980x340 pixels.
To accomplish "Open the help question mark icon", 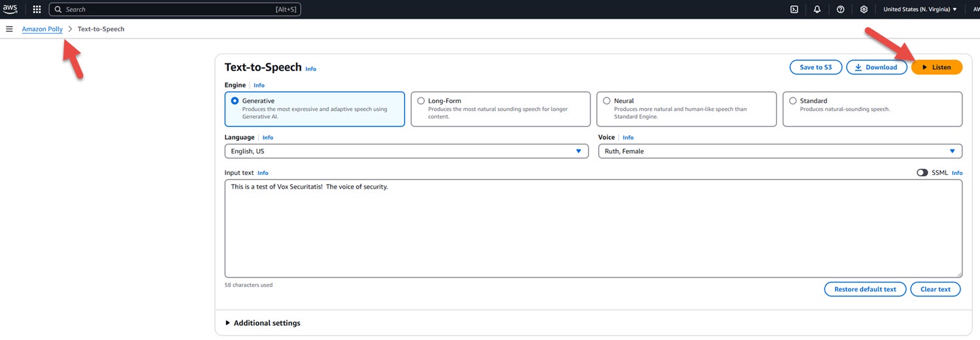I will [x=841, y=9].
